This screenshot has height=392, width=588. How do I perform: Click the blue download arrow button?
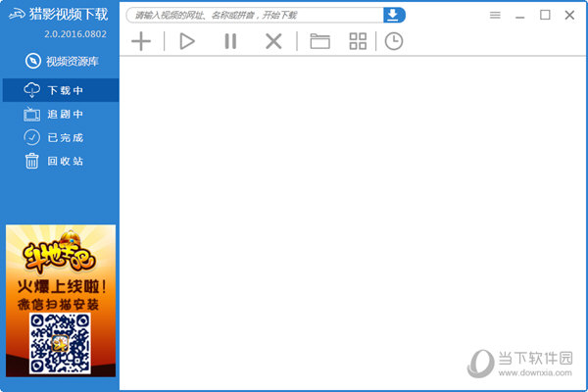tap(394, 15)
